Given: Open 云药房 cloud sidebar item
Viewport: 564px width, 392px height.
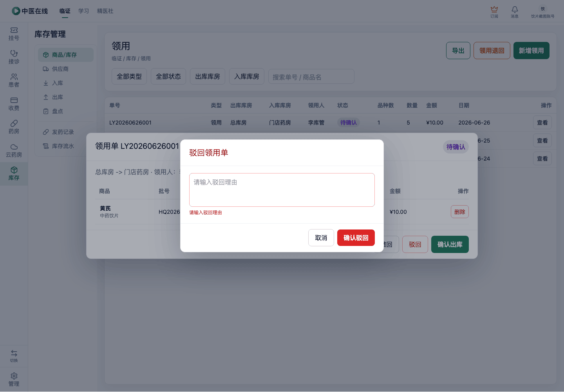Looking at the screenshot, I should [x=14, y=150].
